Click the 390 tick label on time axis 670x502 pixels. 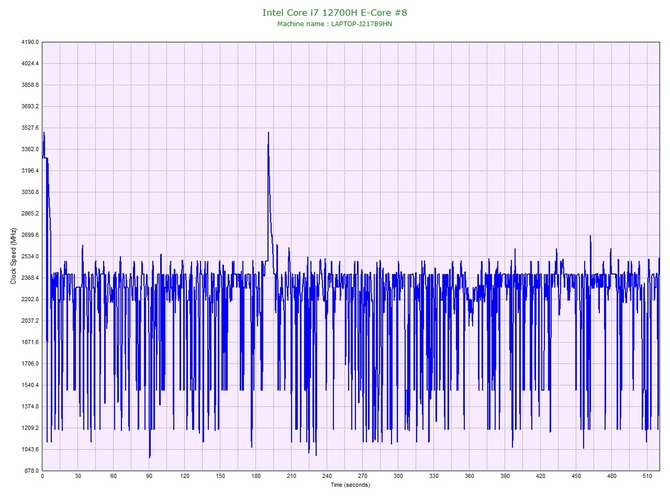tap(505, 476)
